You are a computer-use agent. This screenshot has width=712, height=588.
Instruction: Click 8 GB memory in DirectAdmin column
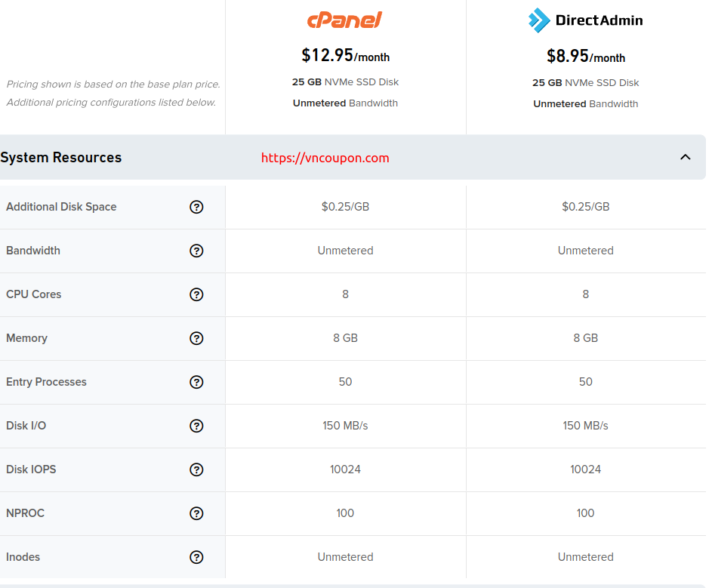point(585,338)
